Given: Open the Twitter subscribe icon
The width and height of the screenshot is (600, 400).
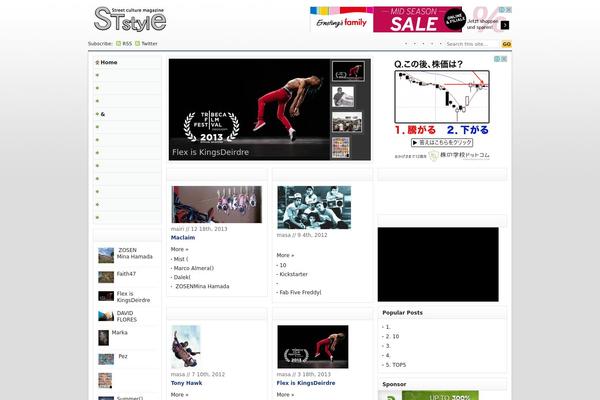Looking at the screenshot, I should (137, 44).
